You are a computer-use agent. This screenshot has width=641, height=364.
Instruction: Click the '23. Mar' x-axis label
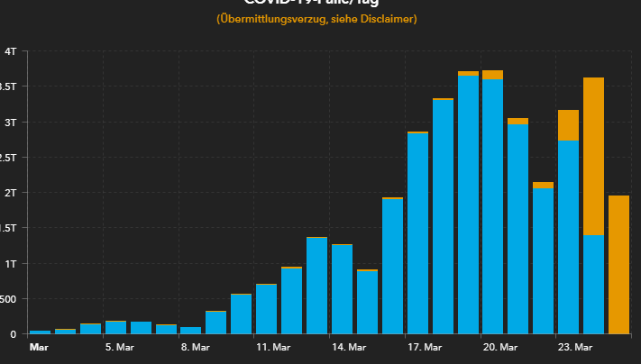pyautogui.click(x=574, y=346)
